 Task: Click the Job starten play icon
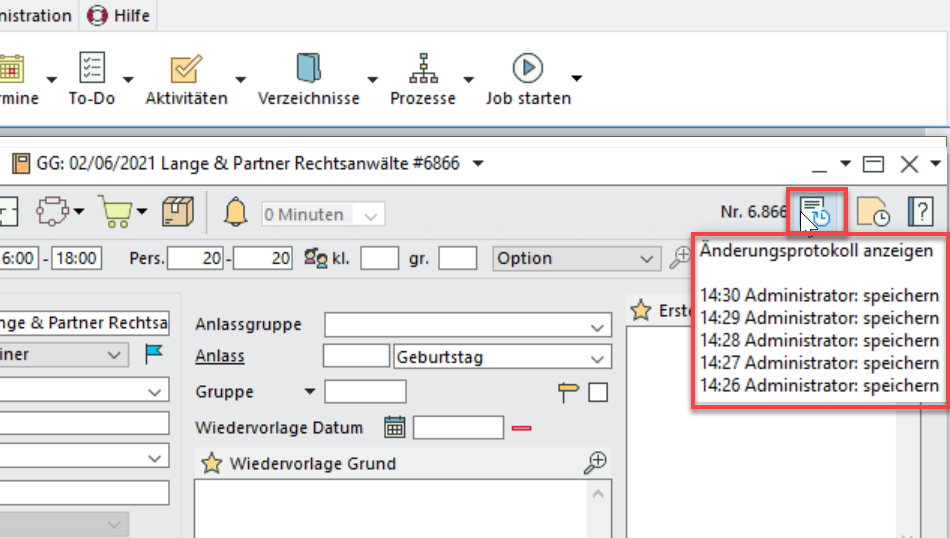coord(527,70)
